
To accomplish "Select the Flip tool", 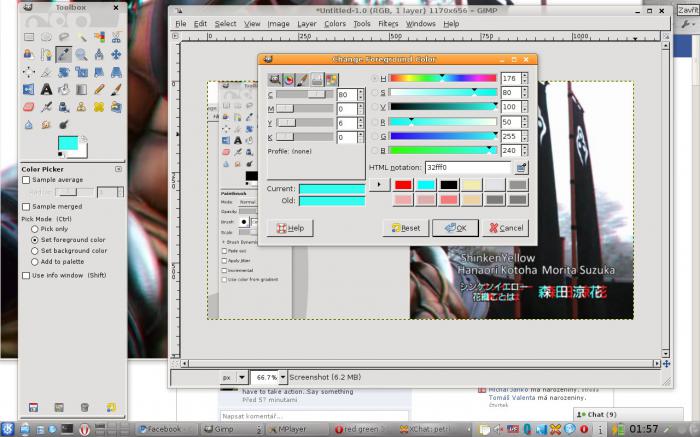I will (29, 89).
